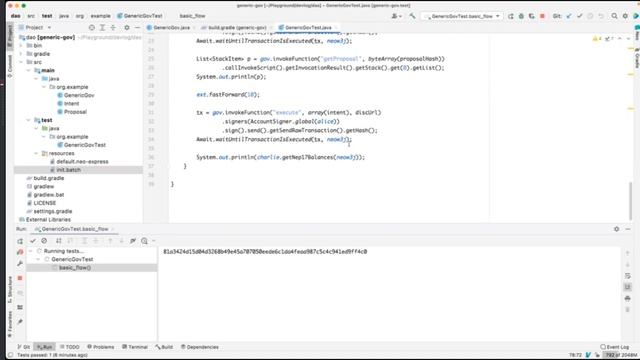The width and height of the screenshot is (640, 360).
Task: Click the Debug bug icon in toolbar
Action: (x=521, y=16)
